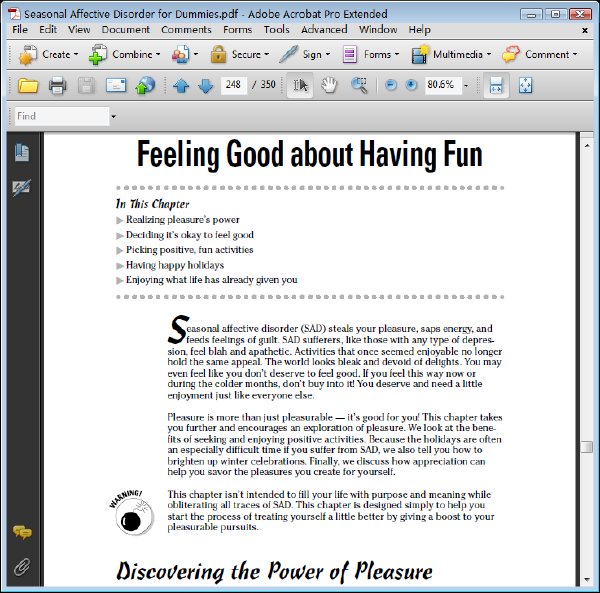Go to previous page with up arrow
This screenshot has width=600, height=593.
click(x=181, y=86)
